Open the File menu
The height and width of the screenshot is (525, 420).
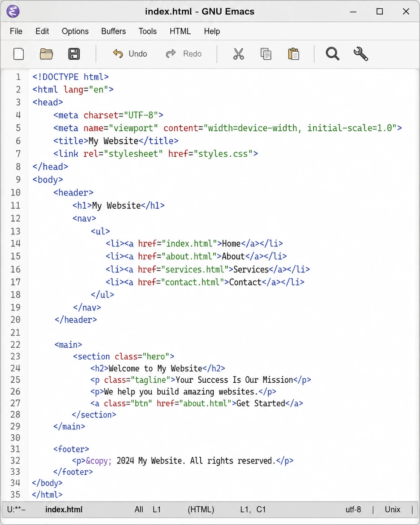pos(16,31)
